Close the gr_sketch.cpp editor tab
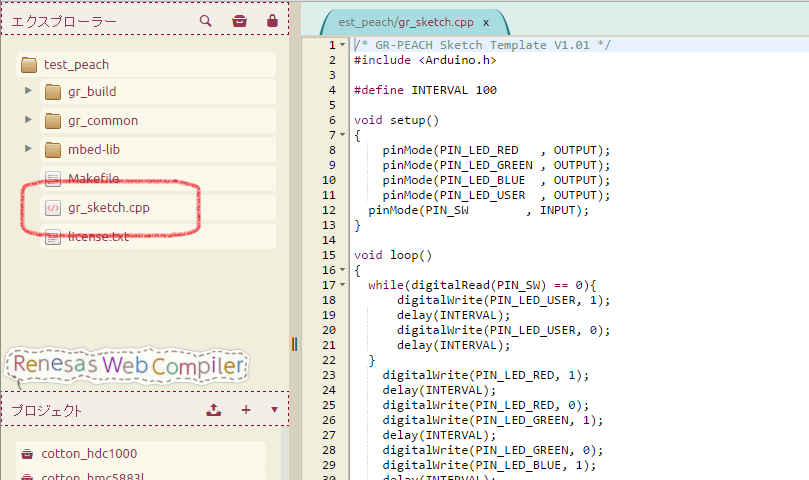This screenshot has width=809, height=480. pos(486,22)
